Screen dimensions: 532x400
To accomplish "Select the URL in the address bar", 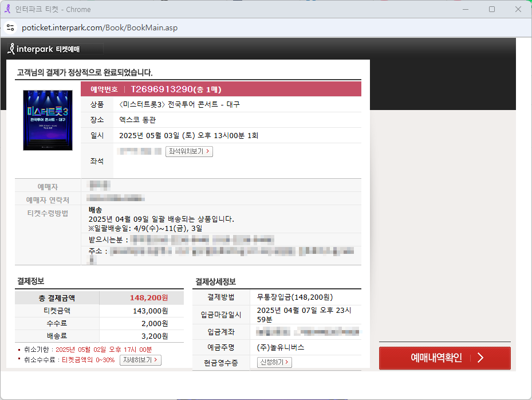I will tap(99, 27).
